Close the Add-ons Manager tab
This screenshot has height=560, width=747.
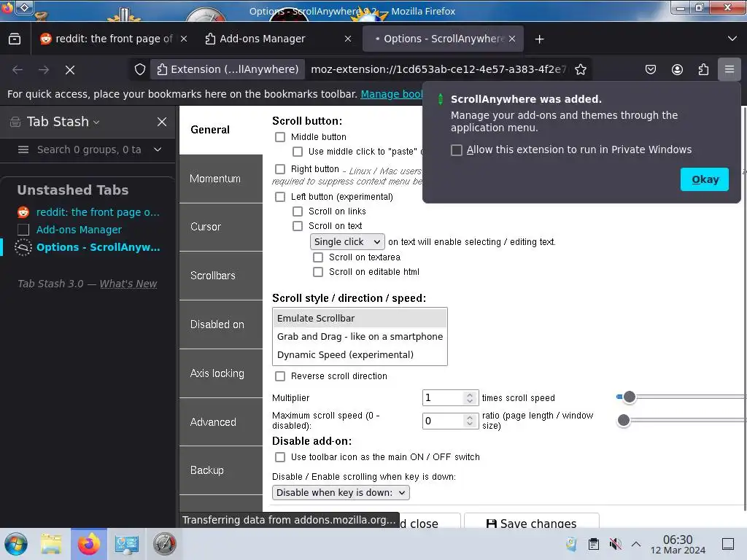tap(348, 39)
